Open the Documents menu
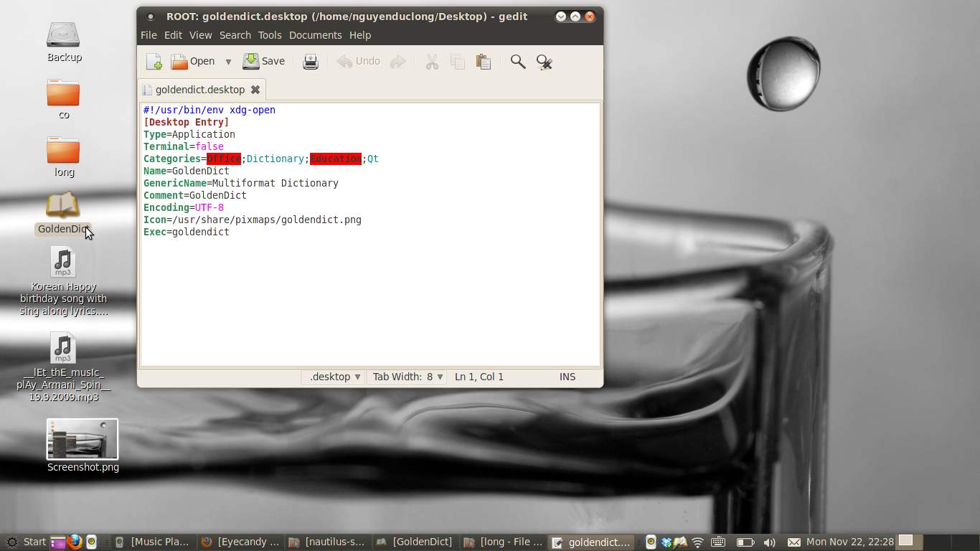 coord(315,35)
